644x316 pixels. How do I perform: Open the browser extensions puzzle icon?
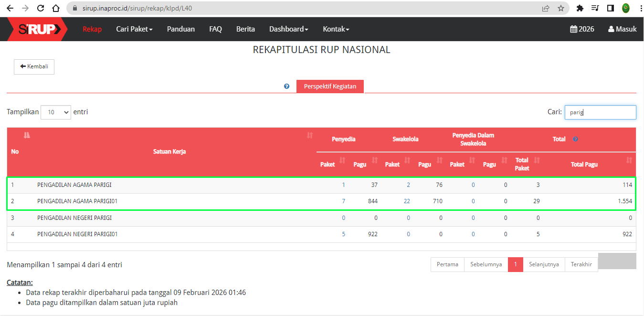coord(580,8)
